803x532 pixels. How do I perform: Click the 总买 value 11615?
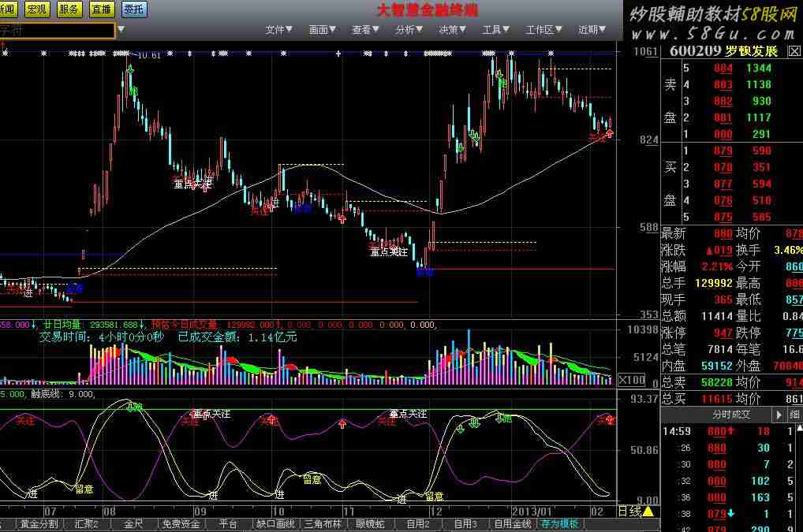click(x=717, y=399)
